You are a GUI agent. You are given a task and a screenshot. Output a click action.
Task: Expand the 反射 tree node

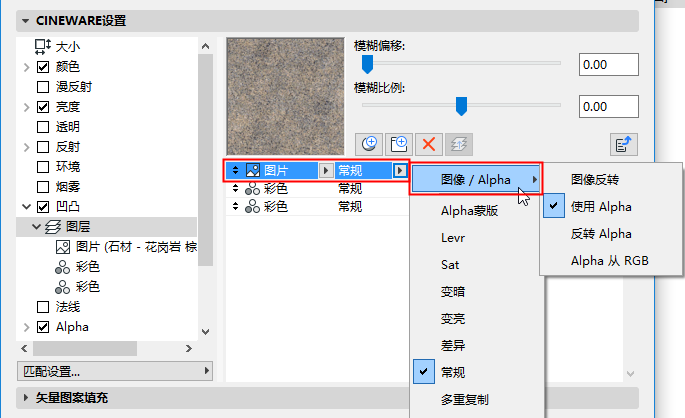click(x=26, y=147)
